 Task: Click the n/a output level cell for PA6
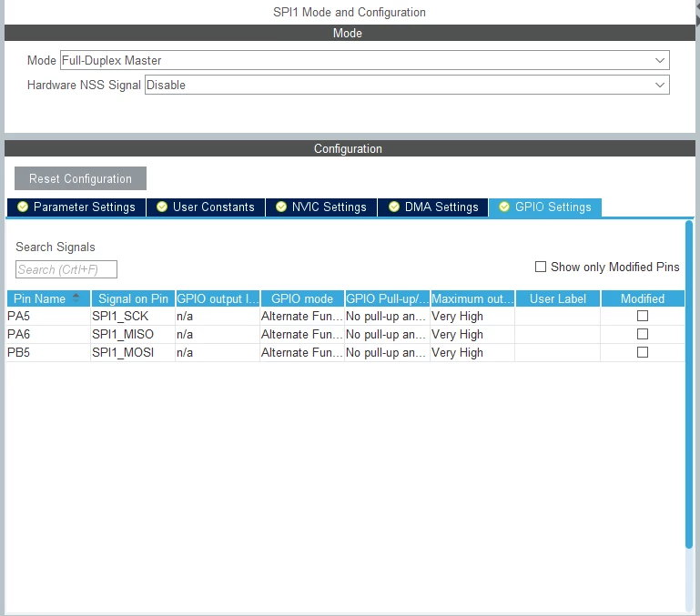pyautogui.click(x=218, y=334)
